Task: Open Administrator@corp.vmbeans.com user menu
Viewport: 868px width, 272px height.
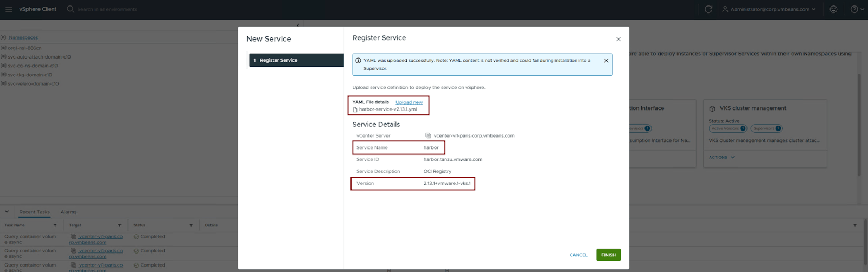Action: click(769, 9)
